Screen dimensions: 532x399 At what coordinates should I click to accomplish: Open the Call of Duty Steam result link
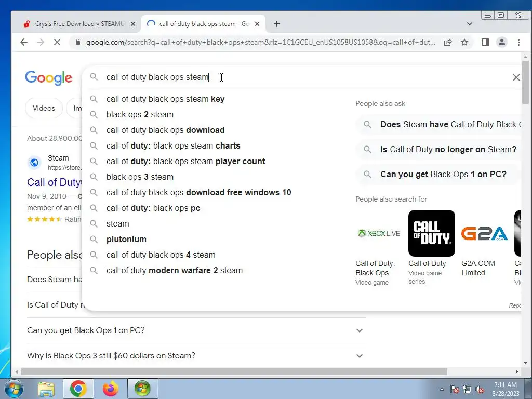[54, 182]
